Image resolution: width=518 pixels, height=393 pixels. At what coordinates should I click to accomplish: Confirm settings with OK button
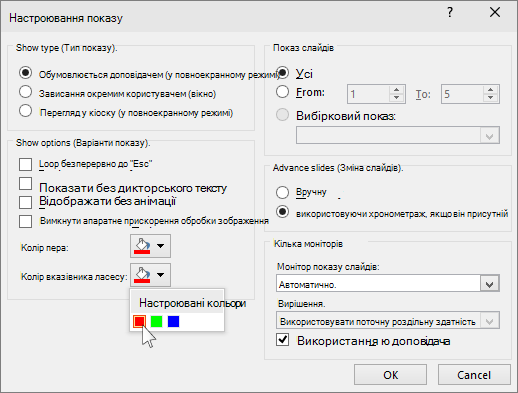390,375
